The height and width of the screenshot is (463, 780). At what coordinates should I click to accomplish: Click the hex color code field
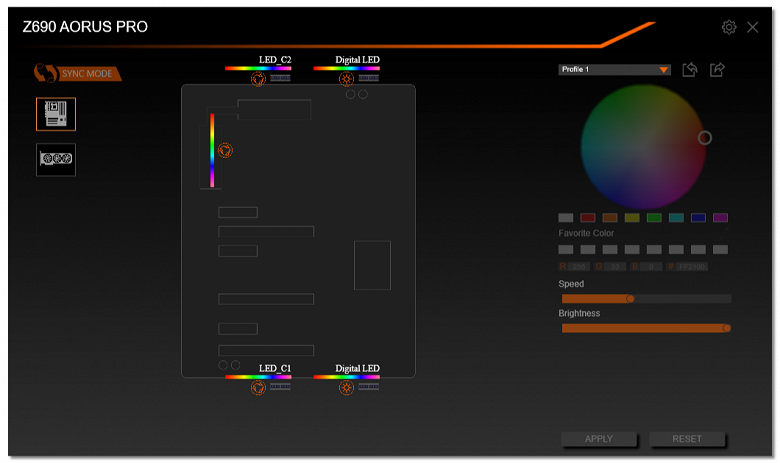point(691,267)
